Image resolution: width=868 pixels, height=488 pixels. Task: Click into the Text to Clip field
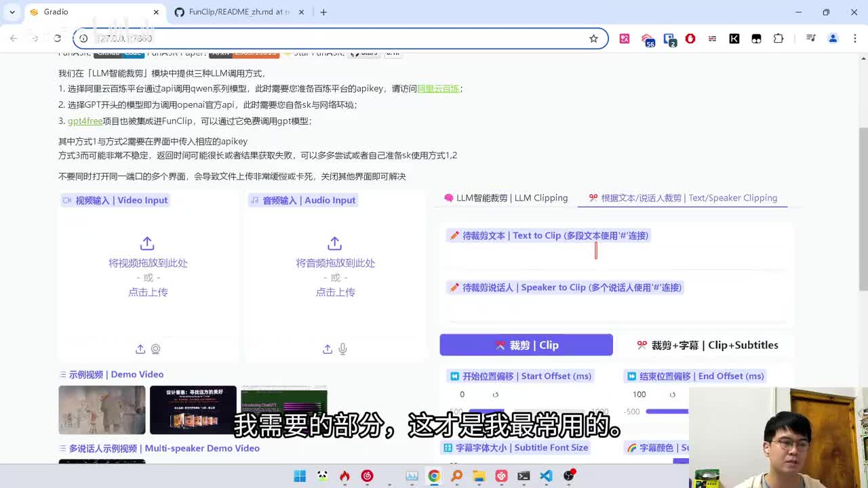[x=616, y=252]
